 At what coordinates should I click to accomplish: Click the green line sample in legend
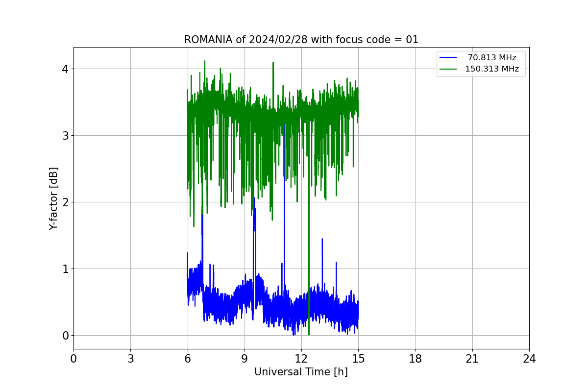pyautogui.click(x=448, y=69)
